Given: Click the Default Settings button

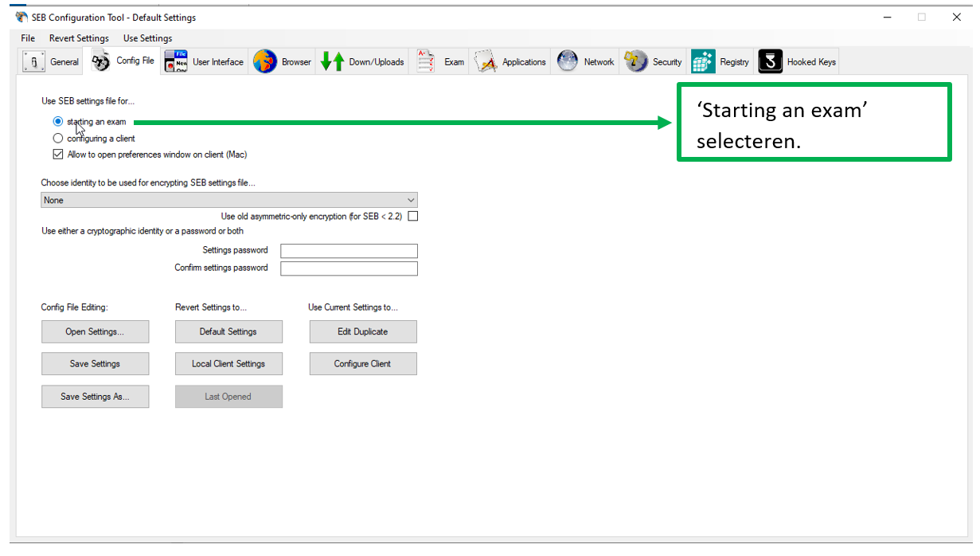Looking at the screenshot, I should 228,331.
